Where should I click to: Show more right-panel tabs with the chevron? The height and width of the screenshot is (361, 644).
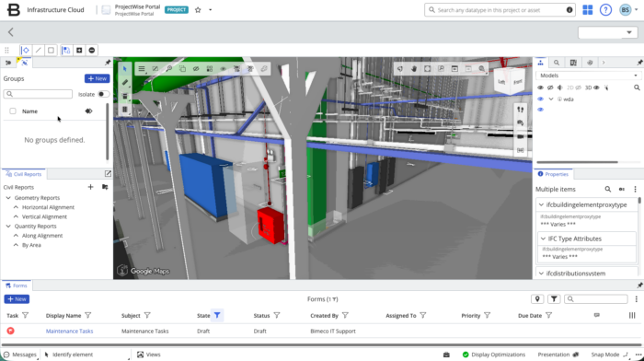pyautogui.click(x=604, y=63)
